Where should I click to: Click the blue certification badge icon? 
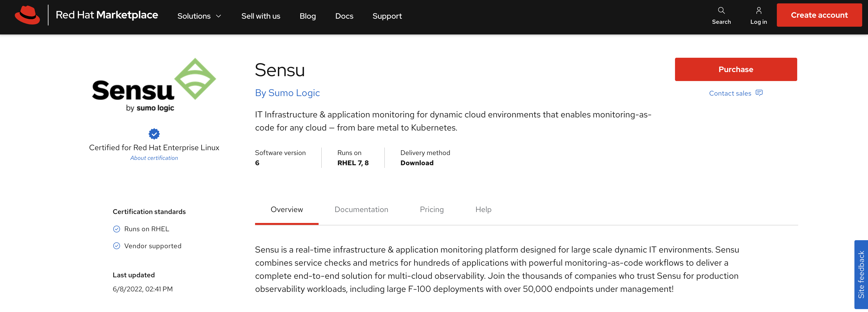[x=154, y=134]
